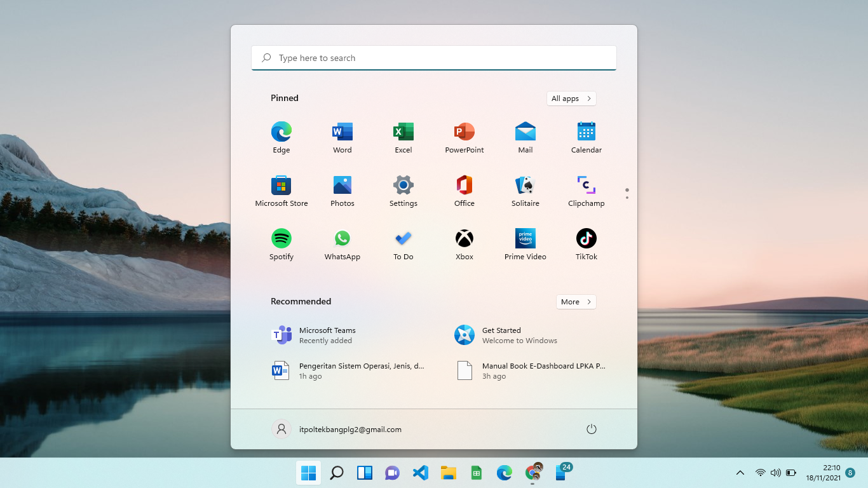
Task: Open Clipchamp video editor
Action: click(587, 191)
